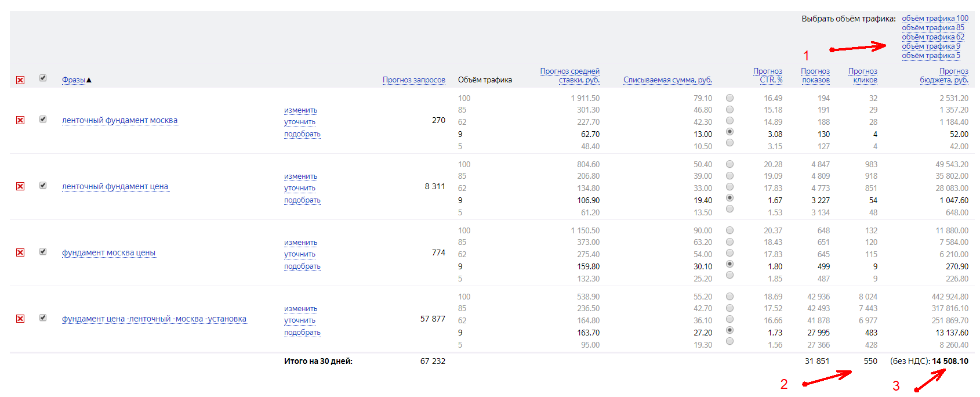Sort by 'Прогноз показов' header

tap(815, 75)
